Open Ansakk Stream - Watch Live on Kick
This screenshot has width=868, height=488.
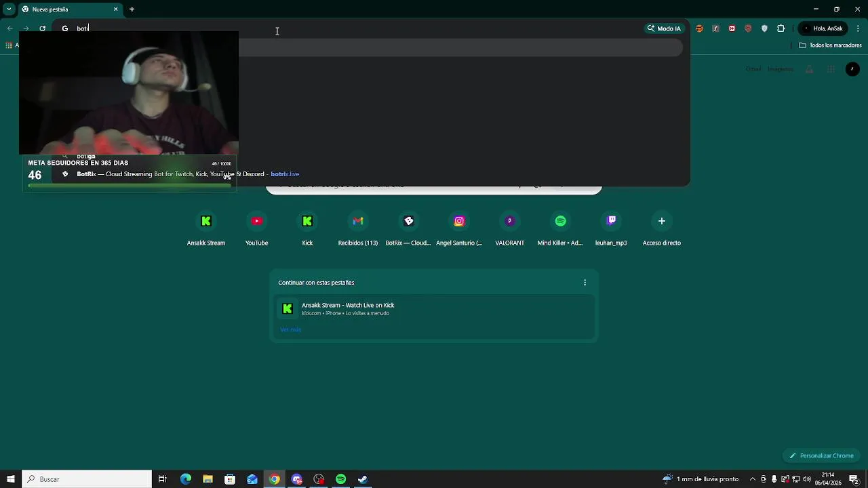tap(434, 309)
